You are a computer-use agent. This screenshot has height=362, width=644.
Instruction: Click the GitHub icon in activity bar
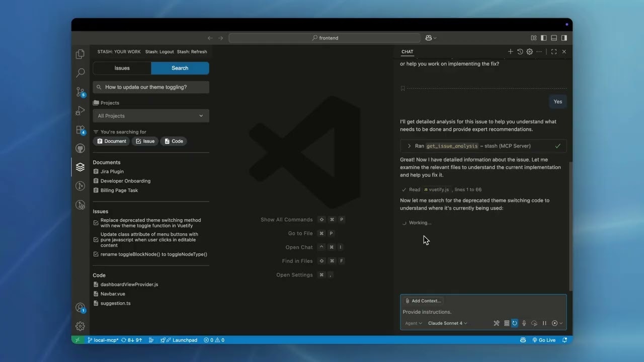pos(80,148)
